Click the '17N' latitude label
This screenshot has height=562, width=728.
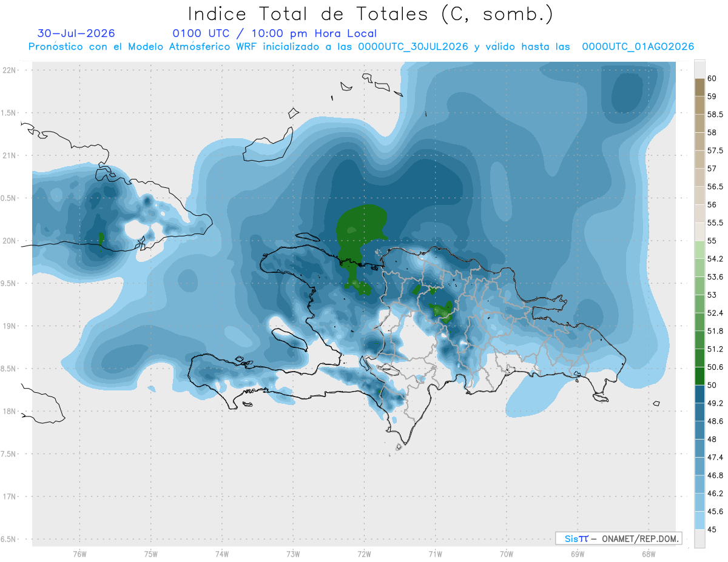[9, 497]
